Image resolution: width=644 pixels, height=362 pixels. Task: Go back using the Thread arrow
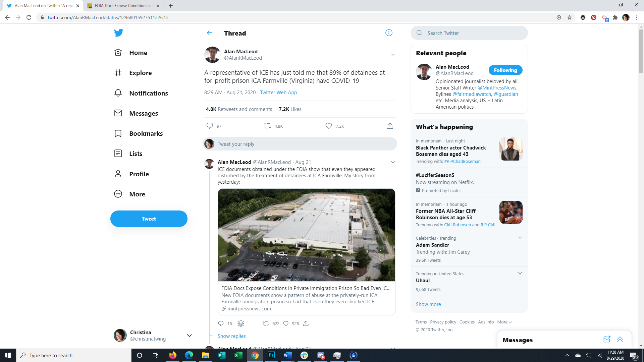(210, 33)
